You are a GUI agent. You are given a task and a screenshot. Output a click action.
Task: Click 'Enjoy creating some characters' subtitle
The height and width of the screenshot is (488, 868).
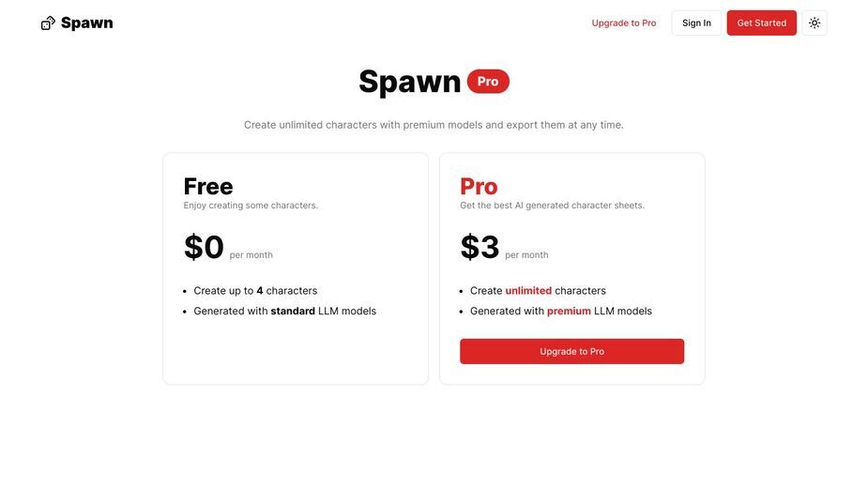[251, 205]
